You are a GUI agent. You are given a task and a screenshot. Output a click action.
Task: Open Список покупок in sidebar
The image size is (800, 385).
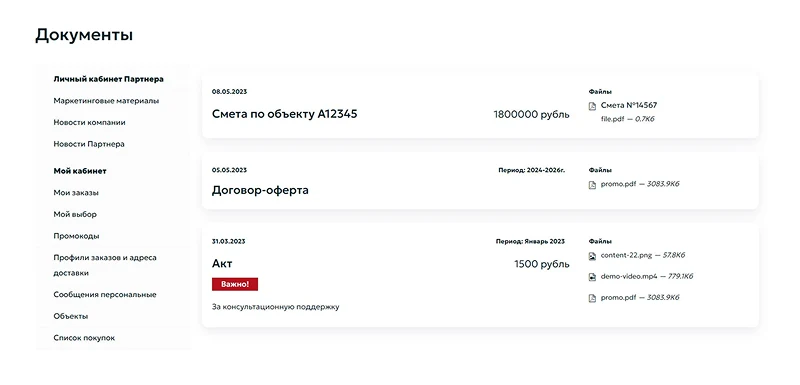[84, 338]
